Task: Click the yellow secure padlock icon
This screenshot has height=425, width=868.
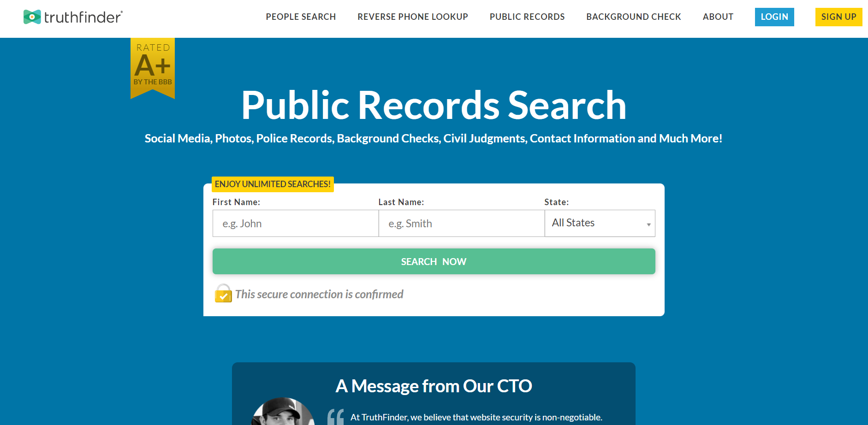Action: (x=223, y=294)
